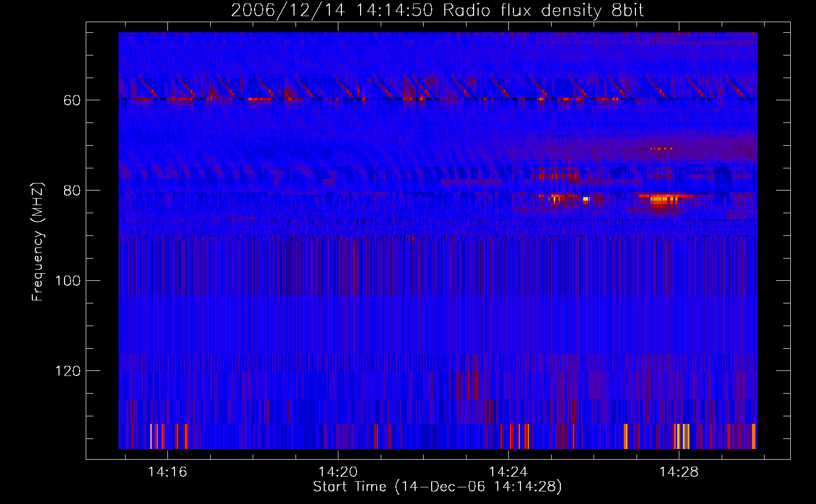This screenshot has width=816, height=504.
Task: Click the 120 frequency tick label
Action: 68,371
